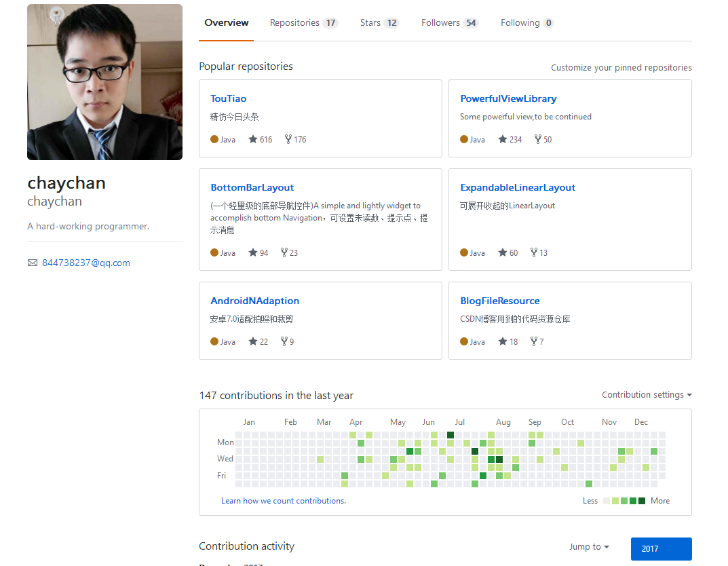Screen dimensions: 728x566
Task: Click the '147 contributions in the last year' heading
Action: pyautogui.click(x=276, y=396)
